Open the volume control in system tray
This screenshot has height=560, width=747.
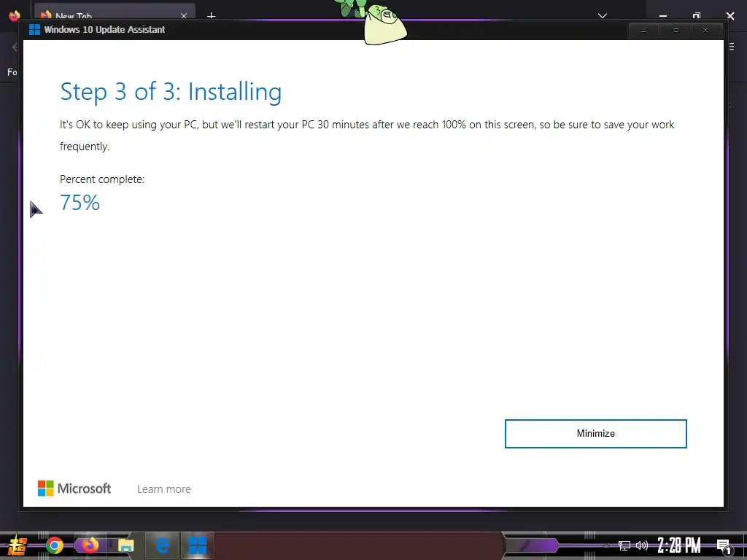[642, 545]
